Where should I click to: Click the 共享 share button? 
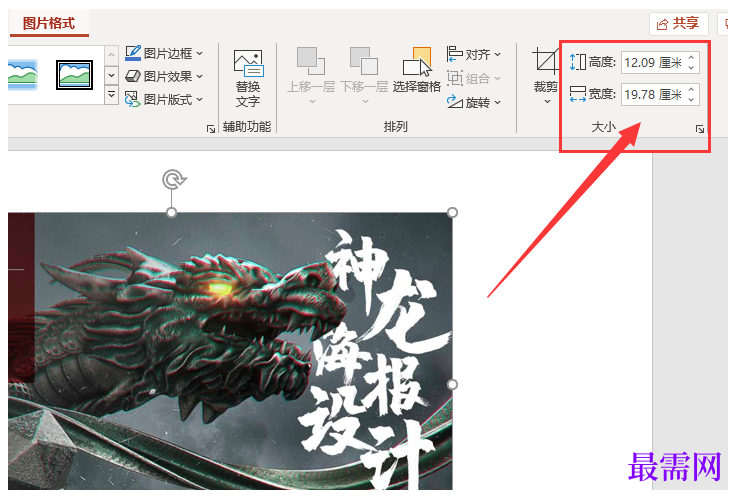click(678, 23)
